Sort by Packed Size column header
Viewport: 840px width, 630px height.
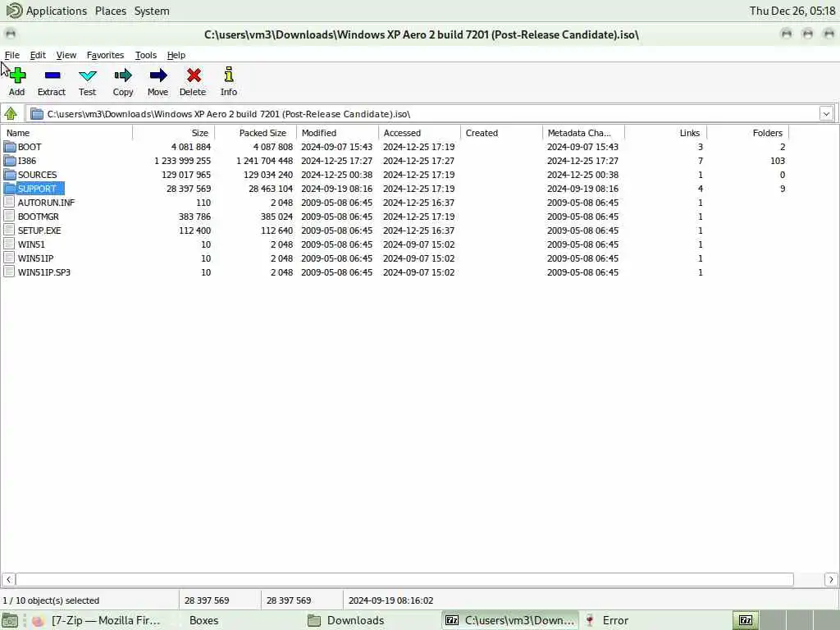point(256,133)
